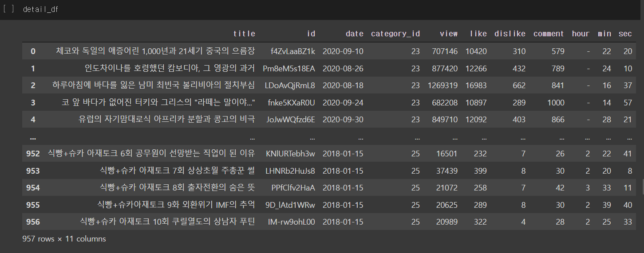Screen dimensions: 644x253
Task: Click title starting 유럽의 자기맘대로식
Action: (167, 120)
